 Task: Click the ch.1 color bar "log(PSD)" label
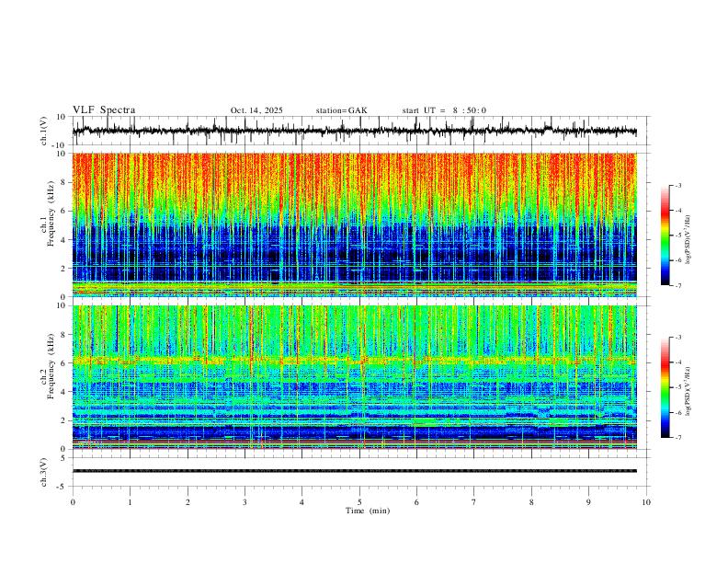point(688,240)
